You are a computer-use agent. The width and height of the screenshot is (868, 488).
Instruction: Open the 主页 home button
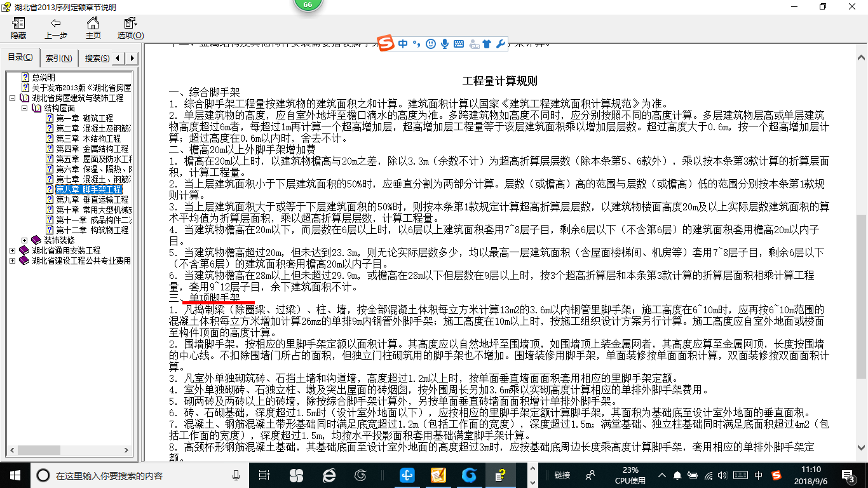[93, 29]
